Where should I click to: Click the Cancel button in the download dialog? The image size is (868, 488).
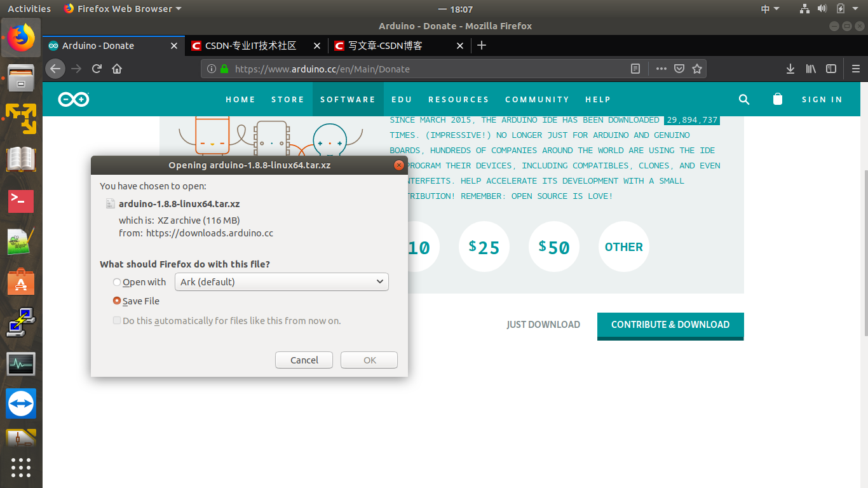tap(304, 360)
